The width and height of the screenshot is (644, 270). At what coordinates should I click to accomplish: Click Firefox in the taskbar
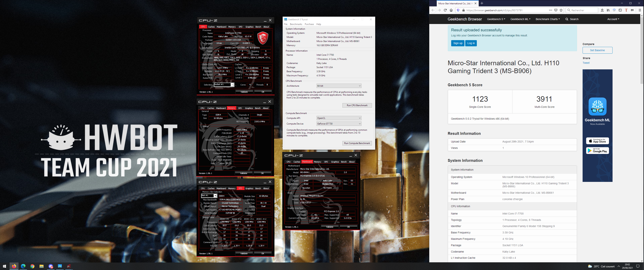coord(14,266)
